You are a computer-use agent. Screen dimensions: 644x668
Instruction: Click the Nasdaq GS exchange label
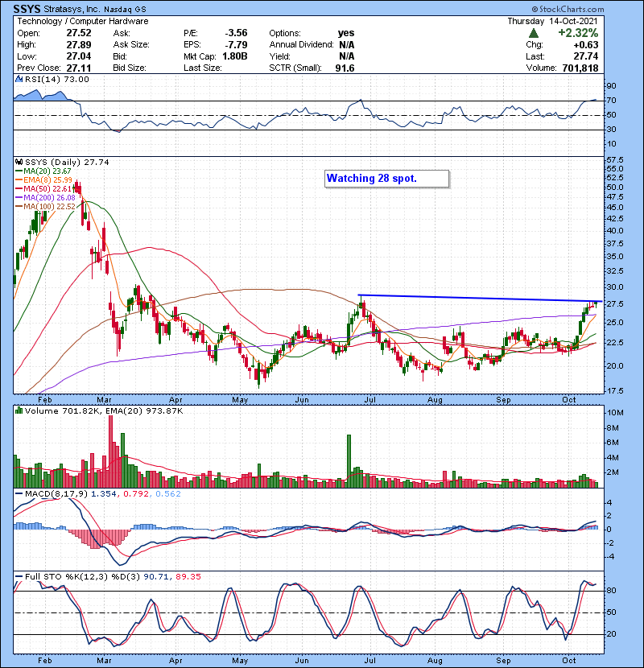(125, 9)
